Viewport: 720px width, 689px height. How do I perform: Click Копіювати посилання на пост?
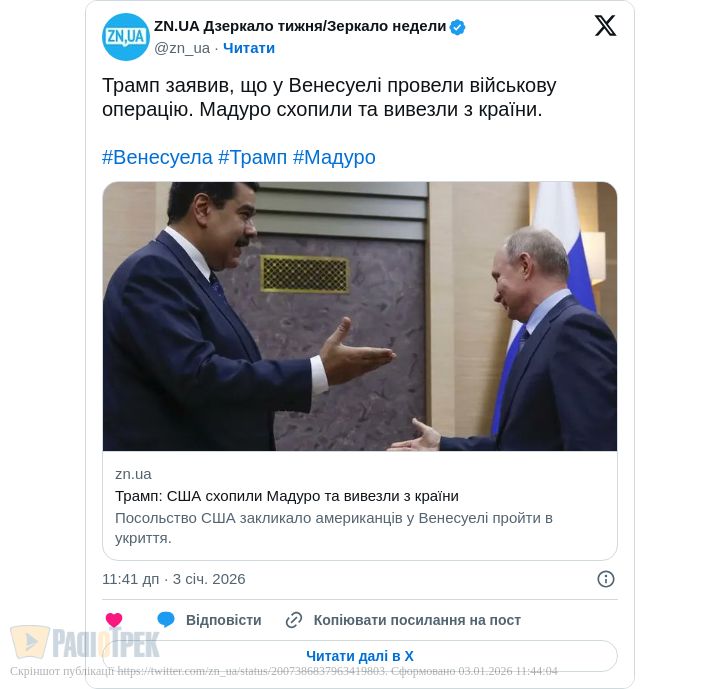417,620
